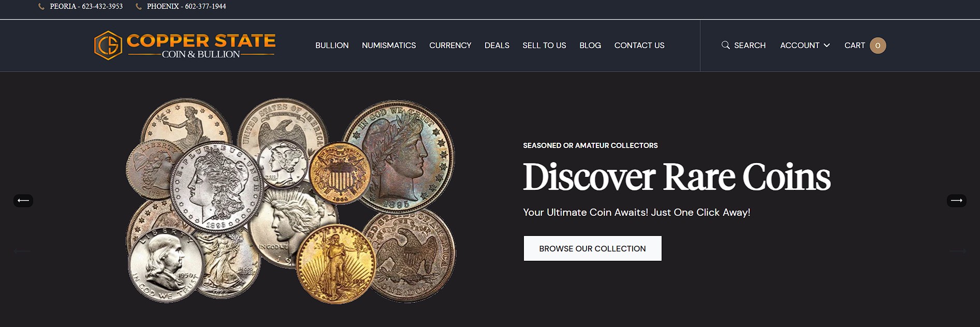The image size is (980, 327).
Task: Expand the Account dropdown chevron
Action: [x=827, y=46]
